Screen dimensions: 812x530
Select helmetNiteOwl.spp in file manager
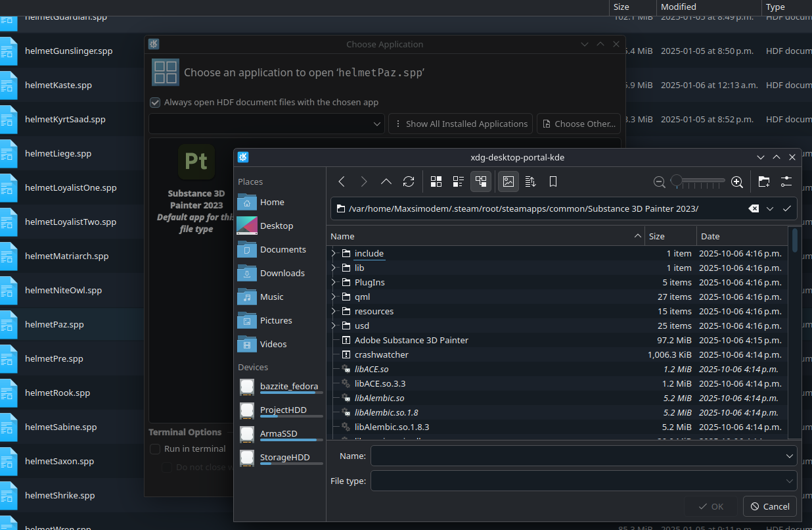click(63, 290)
